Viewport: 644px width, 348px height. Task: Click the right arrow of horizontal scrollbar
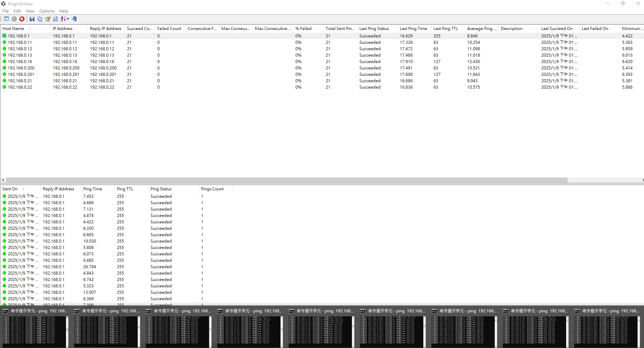642,180
